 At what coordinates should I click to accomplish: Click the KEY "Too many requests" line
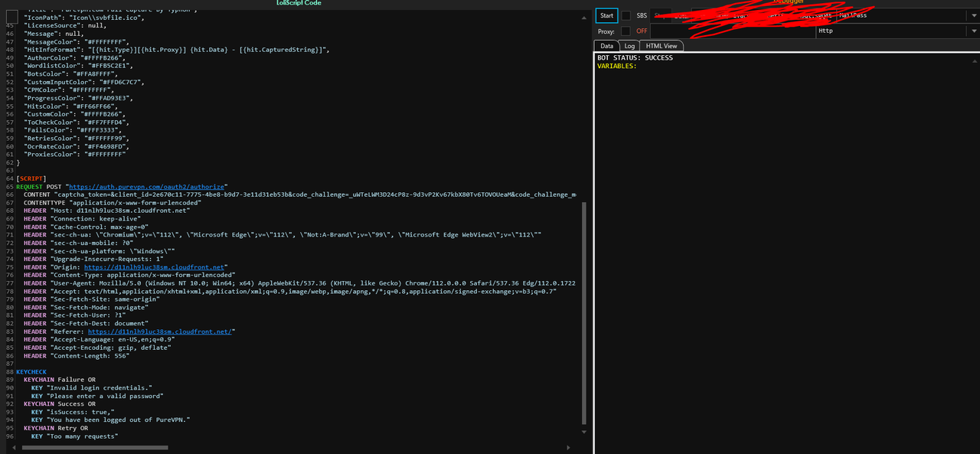pos(75,436)
